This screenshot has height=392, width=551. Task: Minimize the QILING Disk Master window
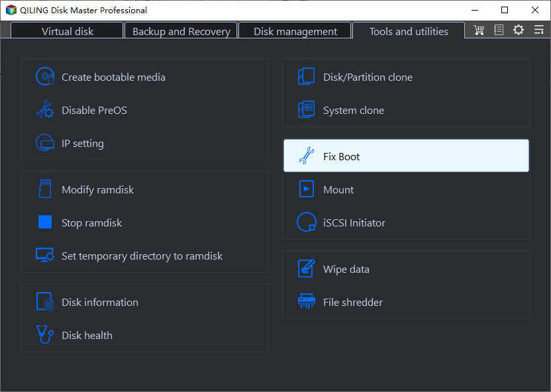click(475, 10)
